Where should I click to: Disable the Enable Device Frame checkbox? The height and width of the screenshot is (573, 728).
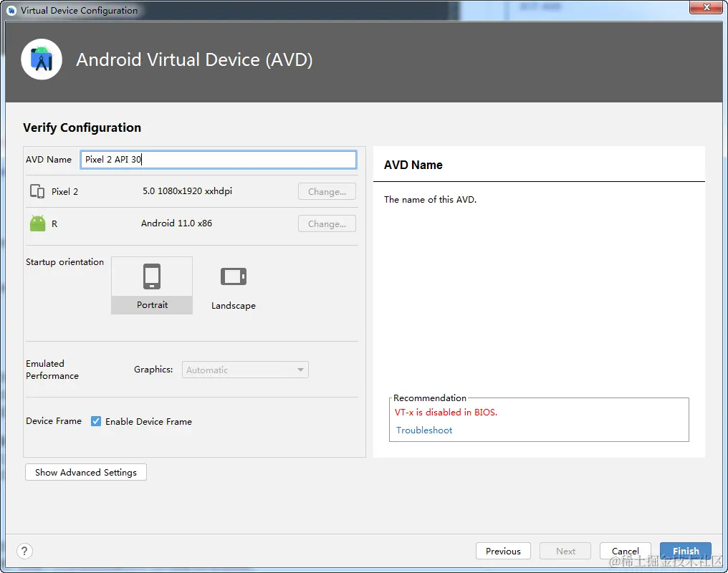pos(95,421)
